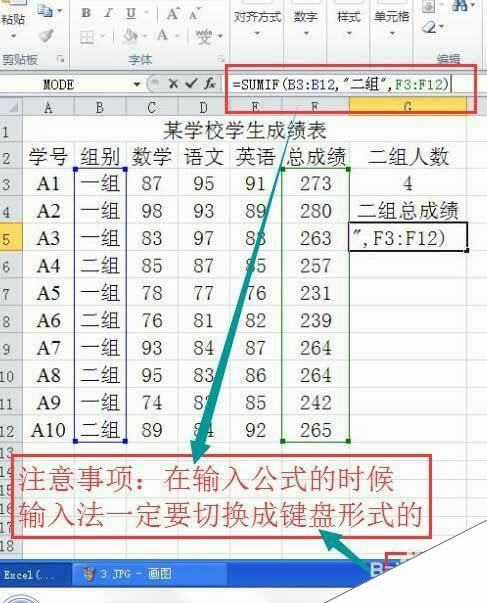The image size is (487, 603).
Task: Click student cell A10
Action: click(48, 430)
